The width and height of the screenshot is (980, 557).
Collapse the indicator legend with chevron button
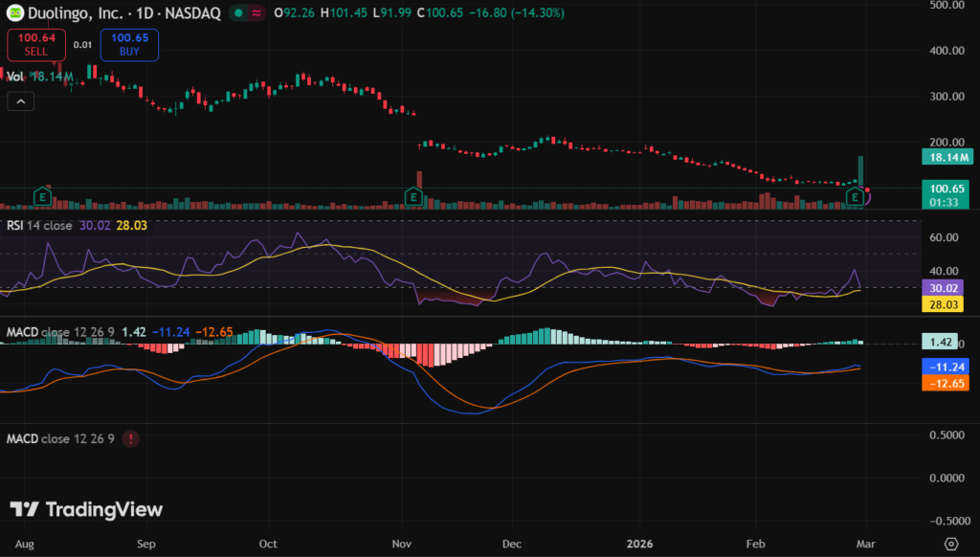pos(21,100)
